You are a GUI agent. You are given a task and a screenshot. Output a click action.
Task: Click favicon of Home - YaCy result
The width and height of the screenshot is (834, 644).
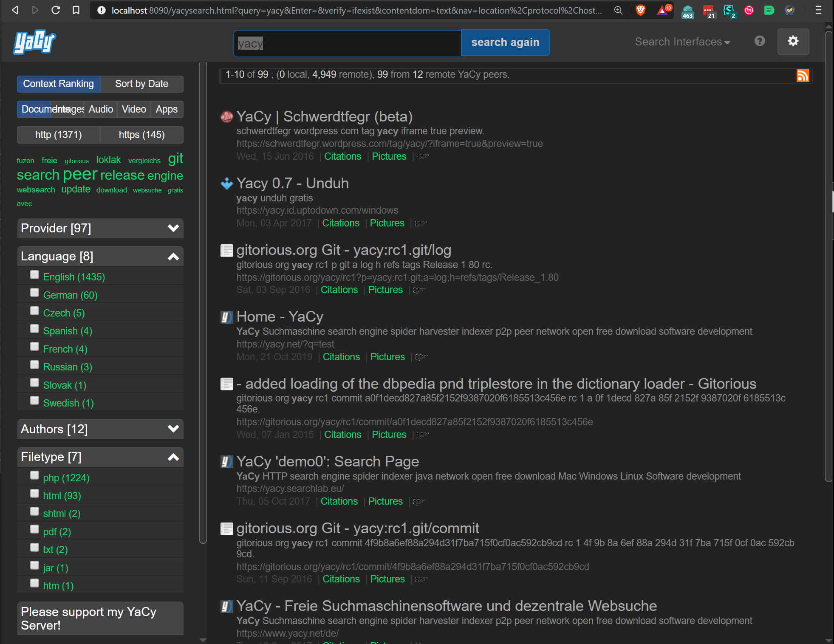(226, 317)
